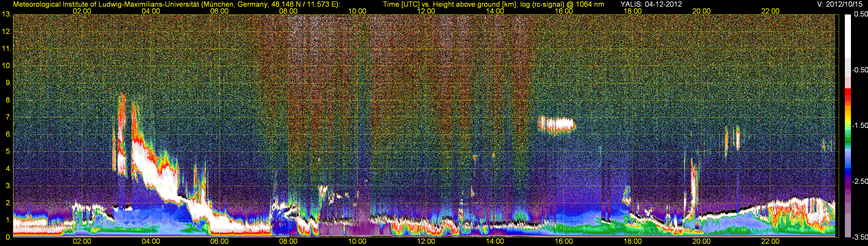Click '18:00' on the bottom time axis
Screen dimensions: 868x246
tap(632, 241)
